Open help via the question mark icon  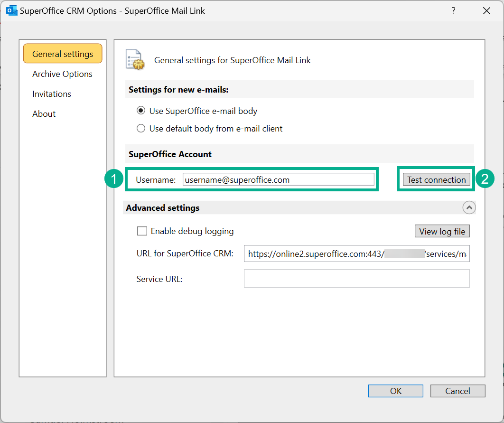coord(453,10)
